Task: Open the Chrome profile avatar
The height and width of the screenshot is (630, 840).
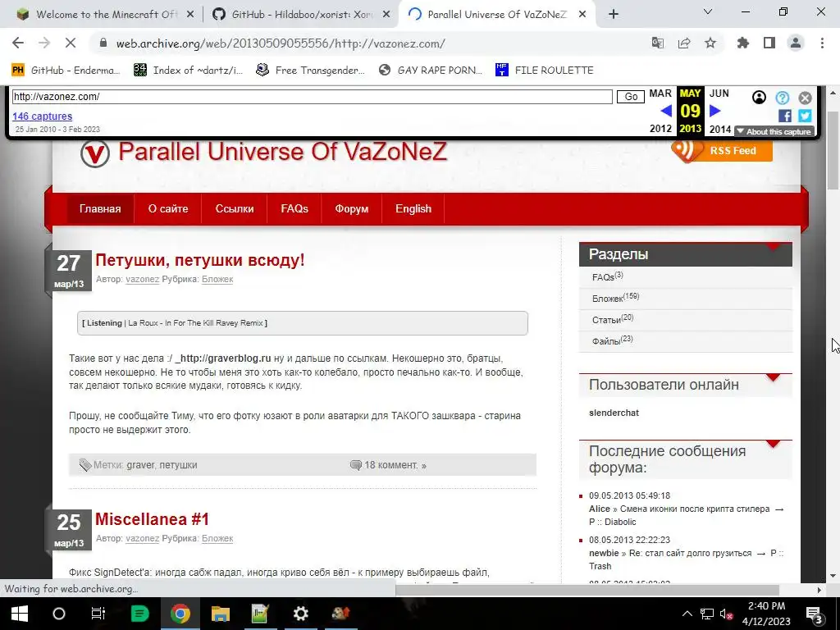Action: (796, 43)
